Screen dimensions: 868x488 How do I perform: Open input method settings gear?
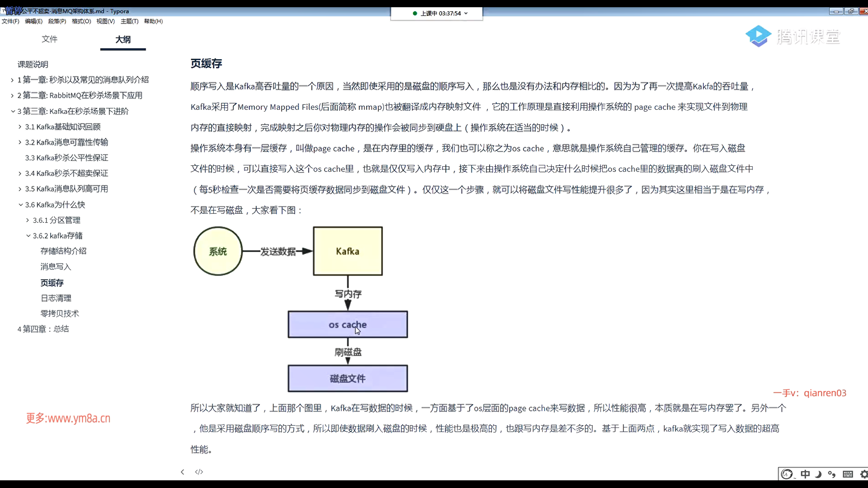[x=863, y=474]
